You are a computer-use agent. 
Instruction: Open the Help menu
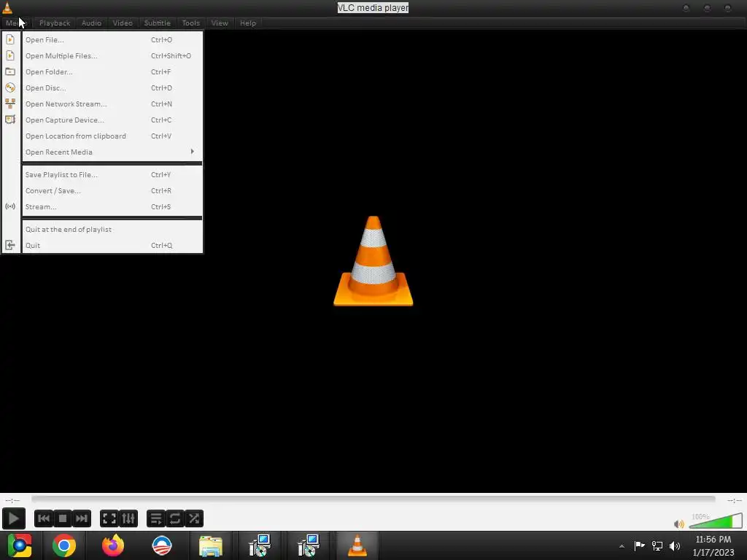pyautogui.click(x=248, y=23)
